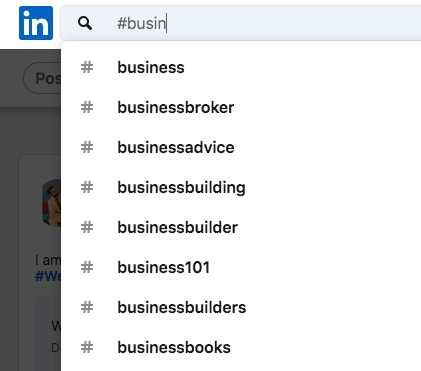Click the magnifying glass search icon
Screen dimensions: 421x371
click(85, 23)
